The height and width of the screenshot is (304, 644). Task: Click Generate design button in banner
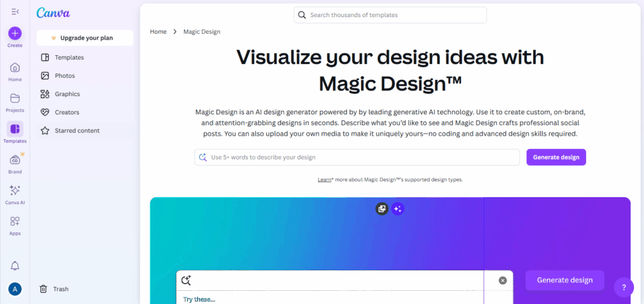[x=565, y=280]
